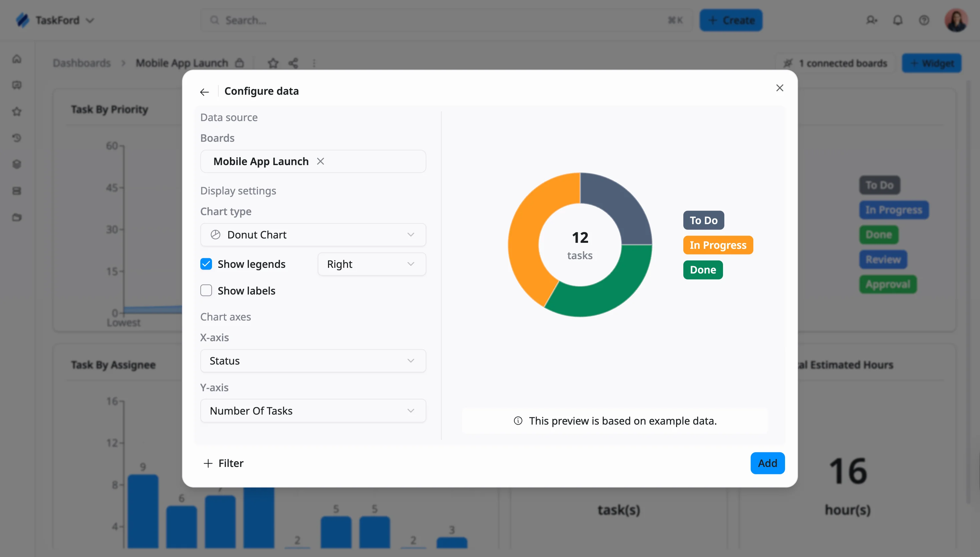980x557 pixels.
Task: Click the Task By Assignee widget title
Action: point(113,365)
